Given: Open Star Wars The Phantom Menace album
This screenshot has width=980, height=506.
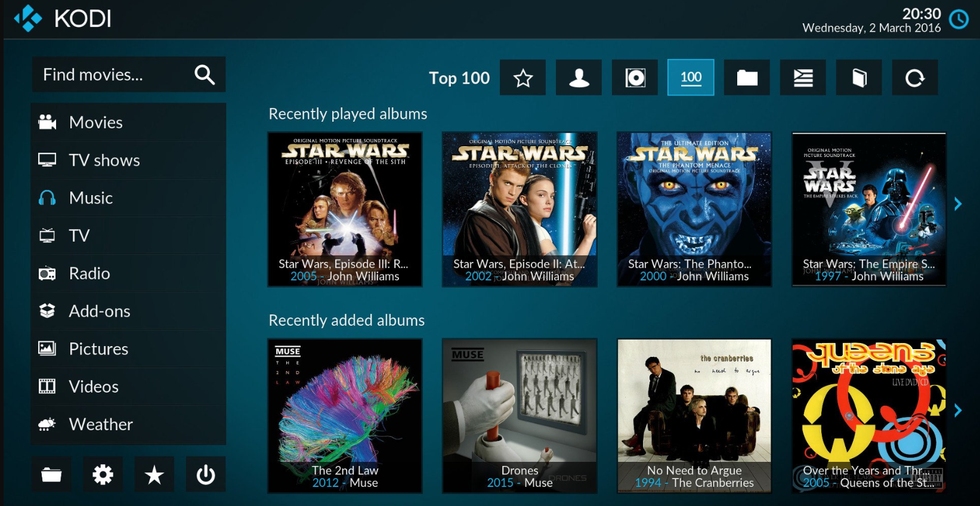Looking at the screenshot, I should coord(694,209).
